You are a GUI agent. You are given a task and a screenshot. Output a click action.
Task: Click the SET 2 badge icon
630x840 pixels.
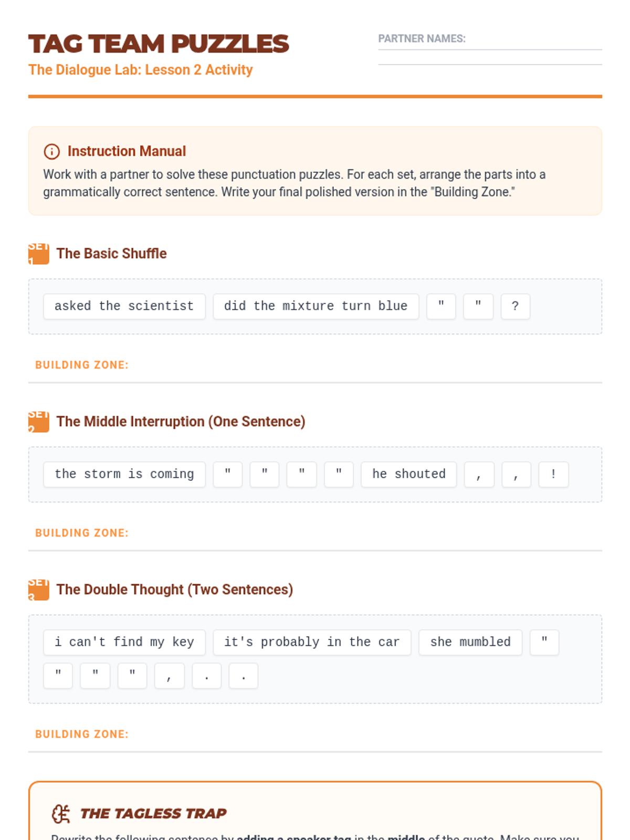pos(38,422)
